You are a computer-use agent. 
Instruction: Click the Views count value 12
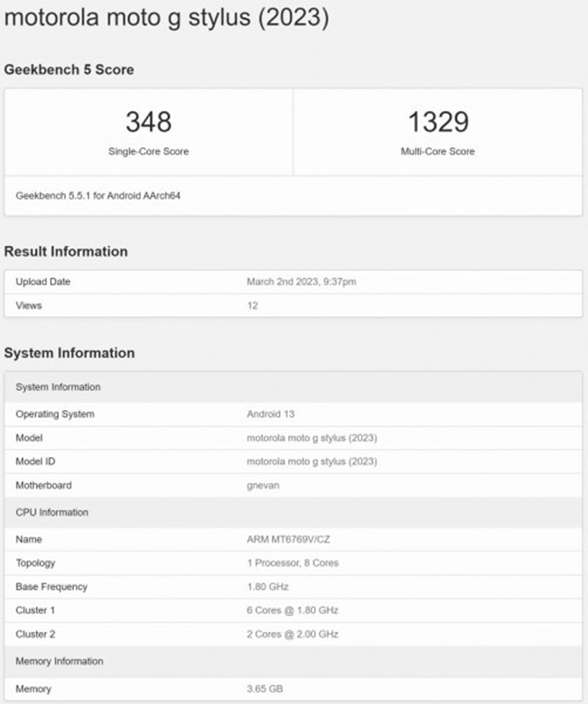[x=252, y=306]
